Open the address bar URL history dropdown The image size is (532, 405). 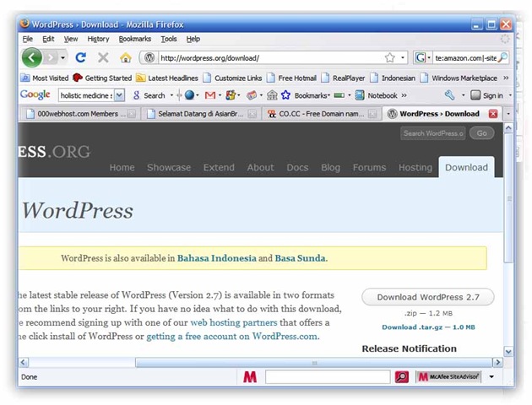[403, 58]
